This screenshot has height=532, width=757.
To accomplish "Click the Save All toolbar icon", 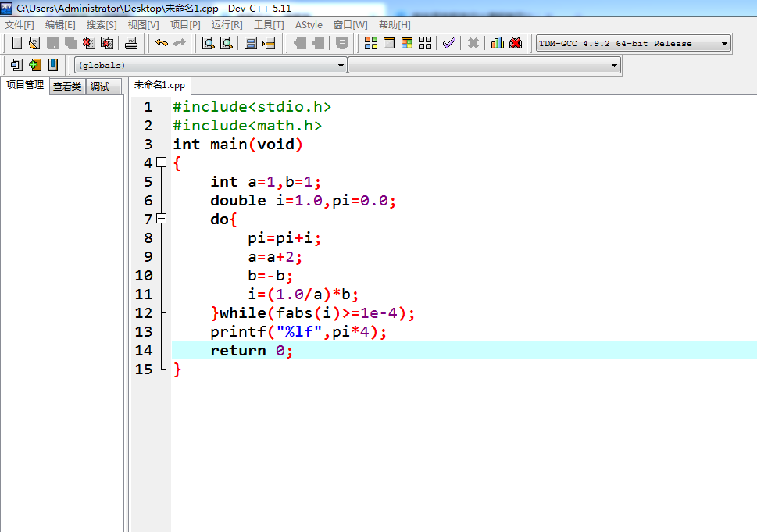I will (x=71, y=43).
